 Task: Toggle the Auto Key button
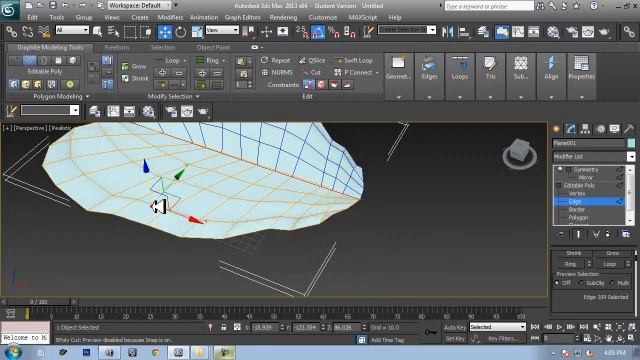[x=455, y=327]
